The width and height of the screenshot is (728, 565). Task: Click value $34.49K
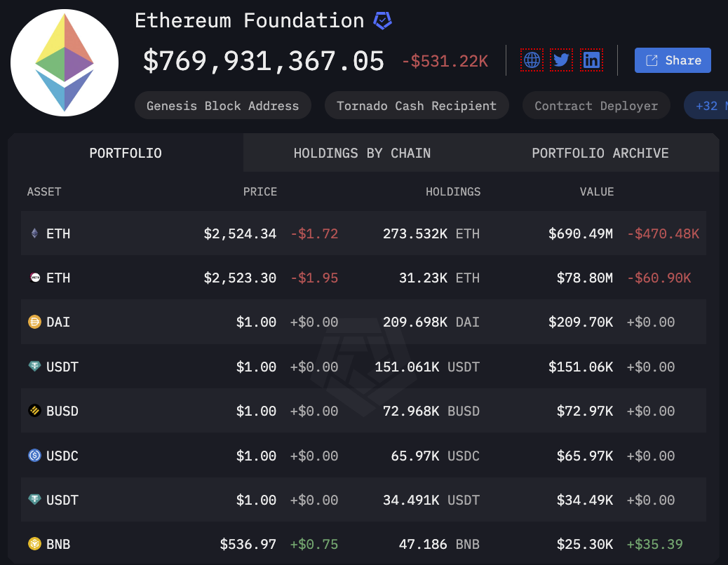pyautogui.click(x=585, y=500)
